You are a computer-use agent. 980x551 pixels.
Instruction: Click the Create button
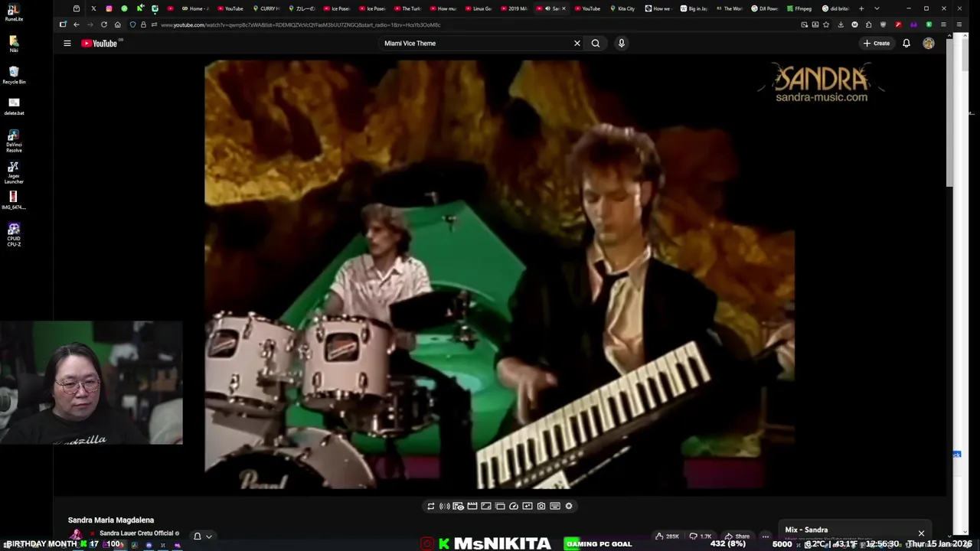pyautogui.click(x=877, y=44)
